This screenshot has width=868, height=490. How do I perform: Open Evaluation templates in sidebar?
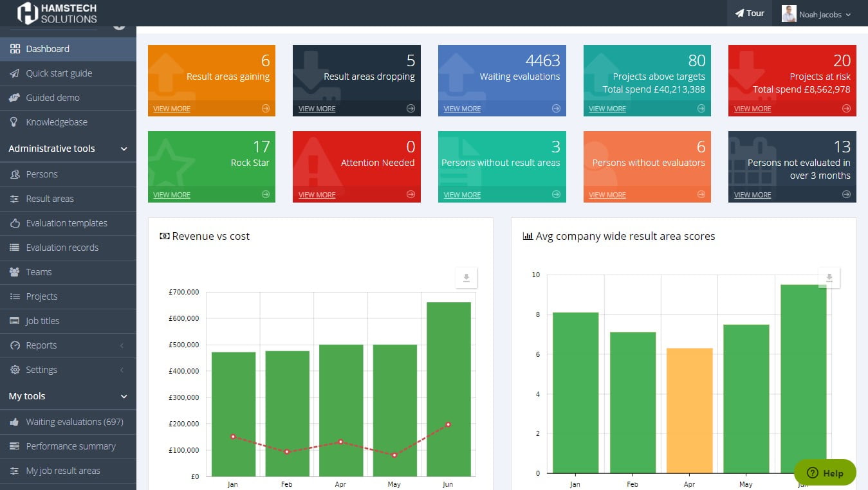[x=66, y=223]
